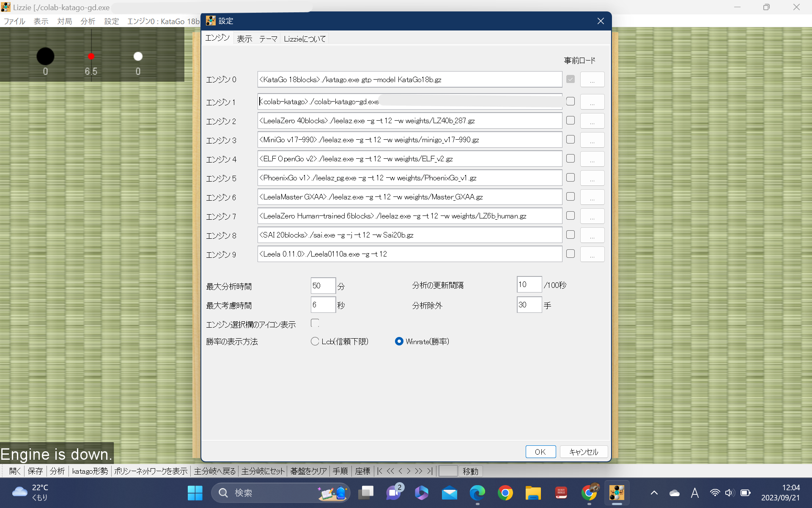
Task: Click the IME input mode A indicator
Action: [694, 493]
